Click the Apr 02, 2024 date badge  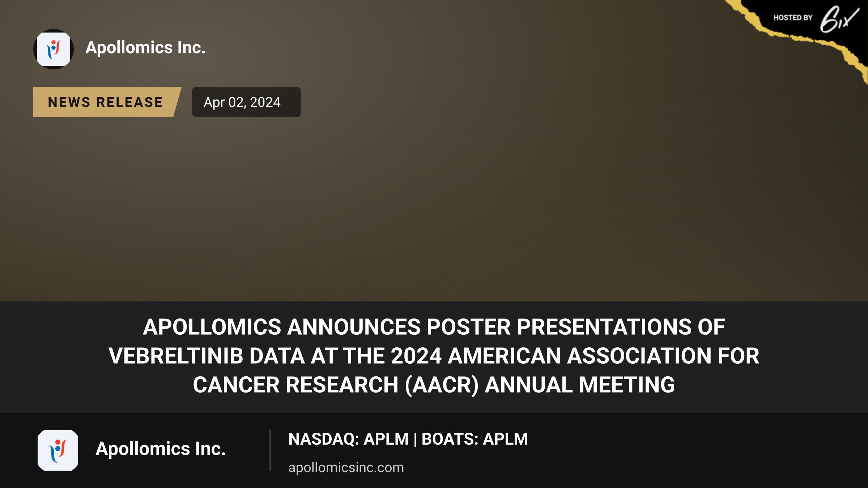[x=246, y=102]
